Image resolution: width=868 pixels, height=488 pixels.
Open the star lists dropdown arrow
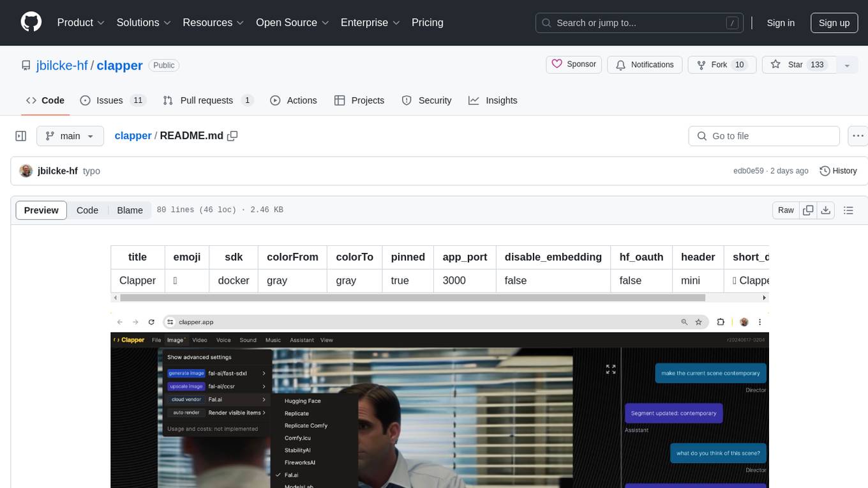847,65
